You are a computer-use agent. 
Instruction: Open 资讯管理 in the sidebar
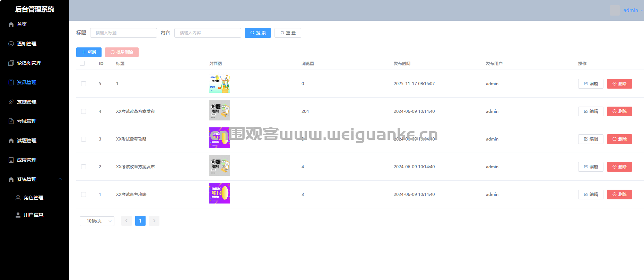(27, 82)
